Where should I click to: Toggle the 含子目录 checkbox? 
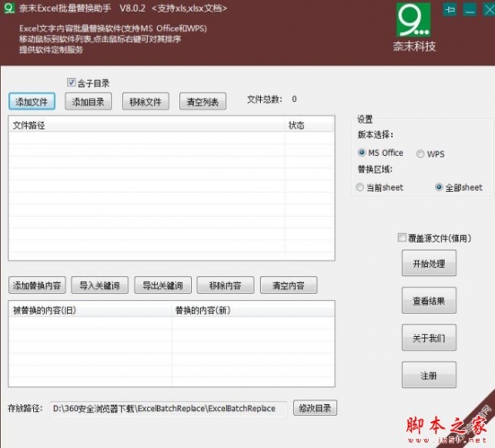[71, 82]
